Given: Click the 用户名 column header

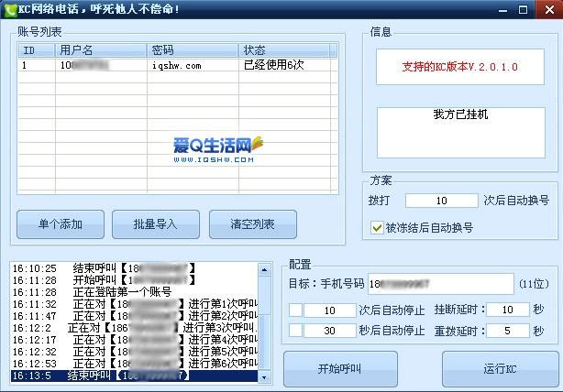Looking at the screenshot, I should tap(101, 50).
